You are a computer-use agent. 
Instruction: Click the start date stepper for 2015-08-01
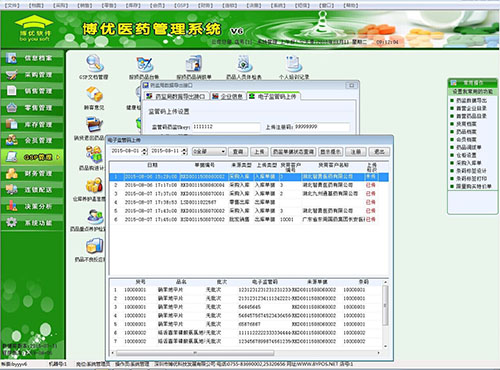[x=145, y=152]
